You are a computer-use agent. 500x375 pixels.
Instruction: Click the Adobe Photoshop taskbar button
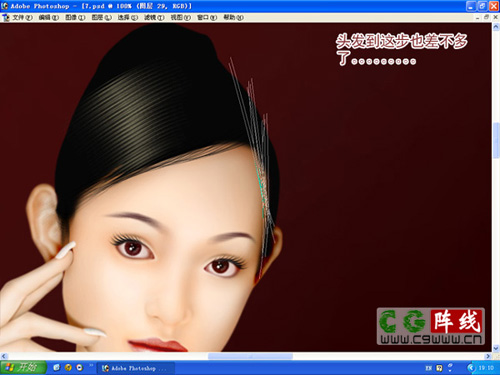(136, 368)
